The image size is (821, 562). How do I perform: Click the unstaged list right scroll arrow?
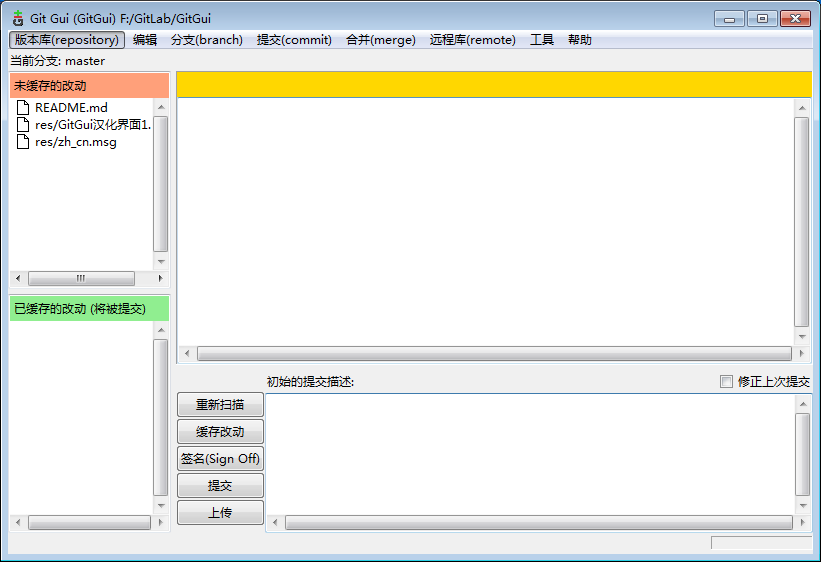[x=160, y=278]
